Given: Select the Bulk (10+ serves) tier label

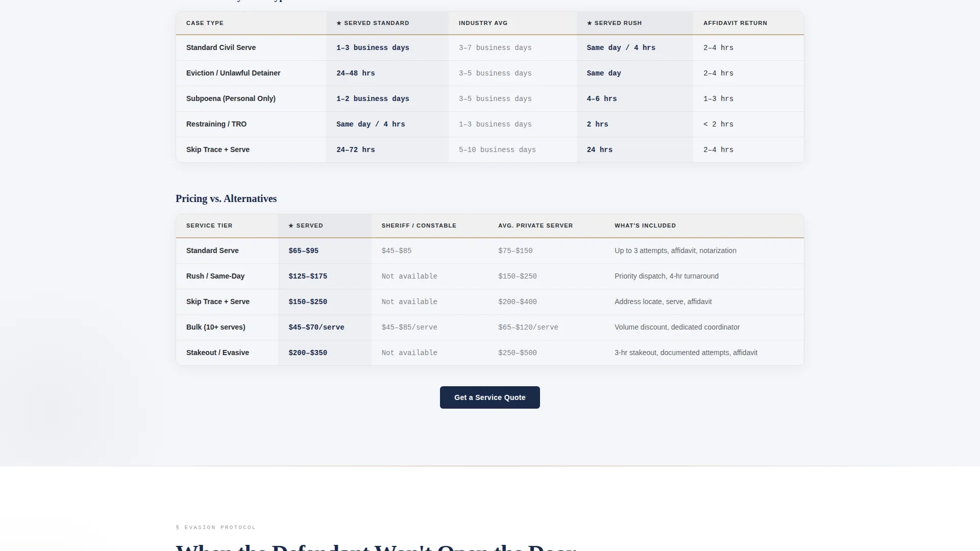Looking at the screenshot, I should click(x=216, y=327).
